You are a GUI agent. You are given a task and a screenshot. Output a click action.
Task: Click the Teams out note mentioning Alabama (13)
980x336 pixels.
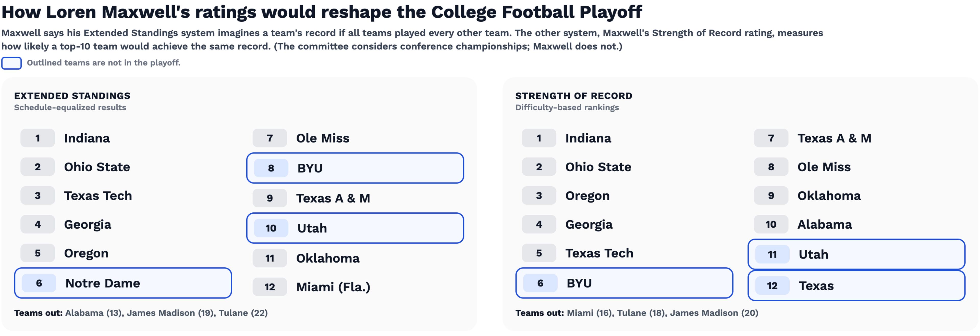click(x=141, y=313)
